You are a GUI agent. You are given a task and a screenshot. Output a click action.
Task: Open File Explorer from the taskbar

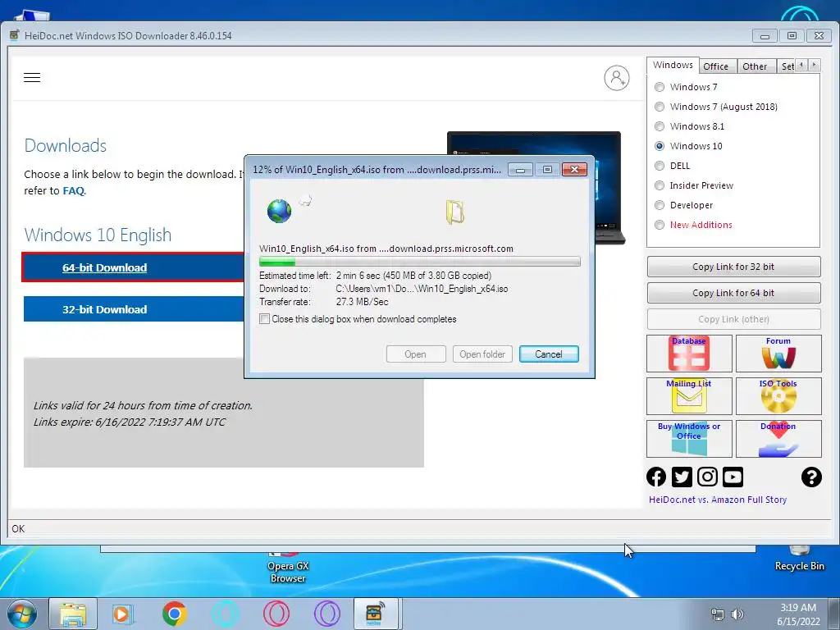point(73,614)
